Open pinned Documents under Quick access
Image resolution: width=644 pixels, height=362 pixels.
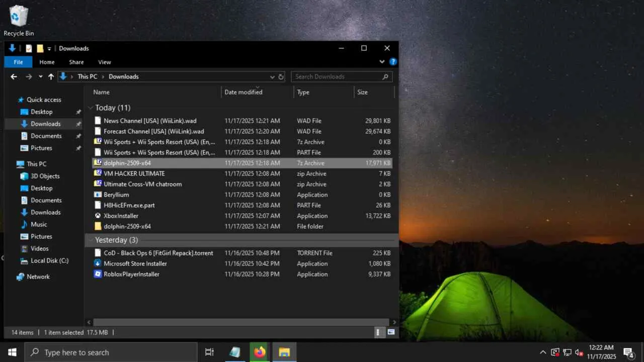46,136
